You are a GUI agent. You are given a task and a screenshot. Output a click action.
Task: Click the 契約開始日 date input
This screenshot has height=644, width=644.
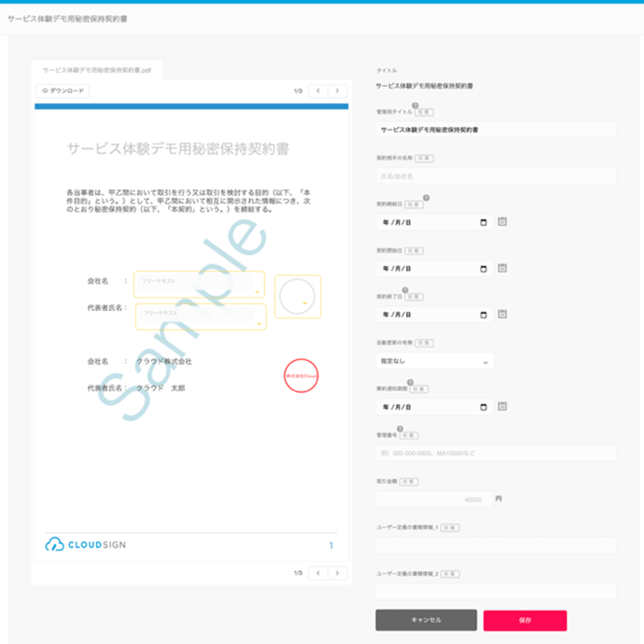click(435, 268)
